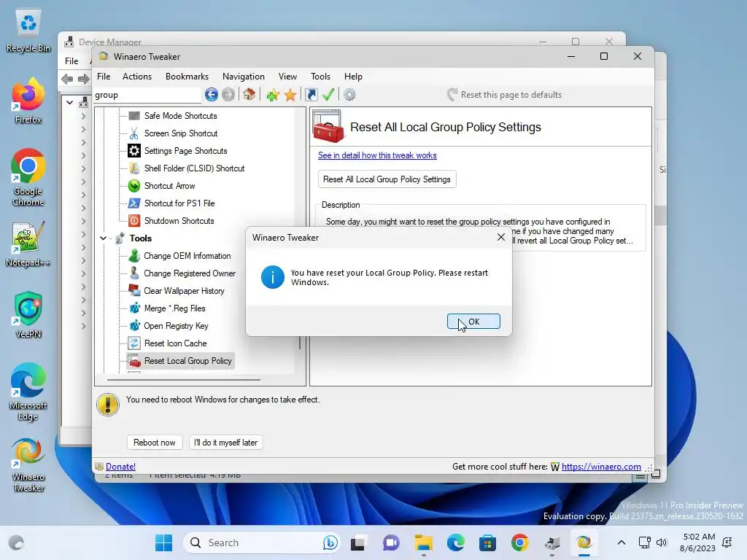Image resolution: width=747 pixels, height=560 pixels.
Task: Click Reset All Local Group Policy Settings button
Action: point(387,179)
